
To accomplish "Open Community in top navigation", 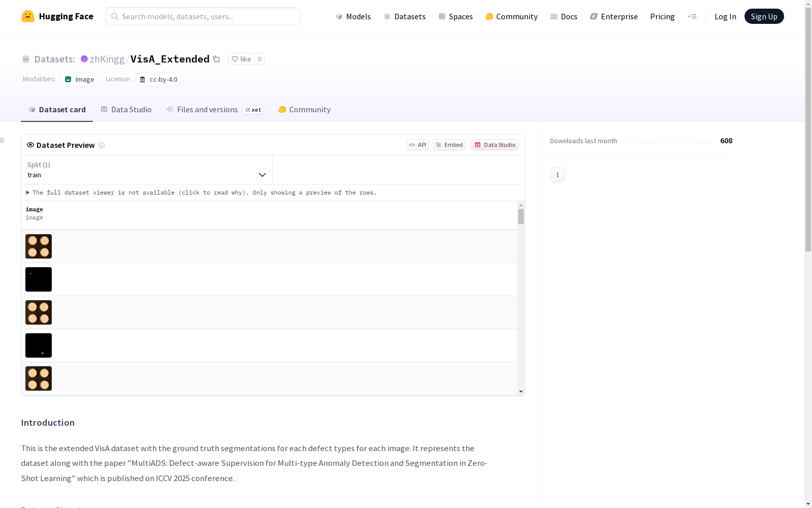I will pos(512,16).
